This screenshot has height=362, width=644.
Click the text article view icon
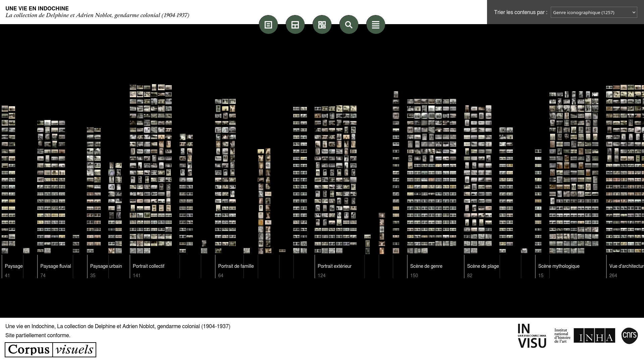tap(268, 25)
